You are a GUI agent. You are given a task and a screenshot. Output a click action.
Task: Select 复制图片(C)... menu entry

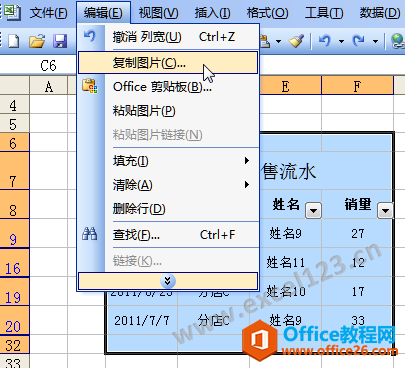pos(168,62)
